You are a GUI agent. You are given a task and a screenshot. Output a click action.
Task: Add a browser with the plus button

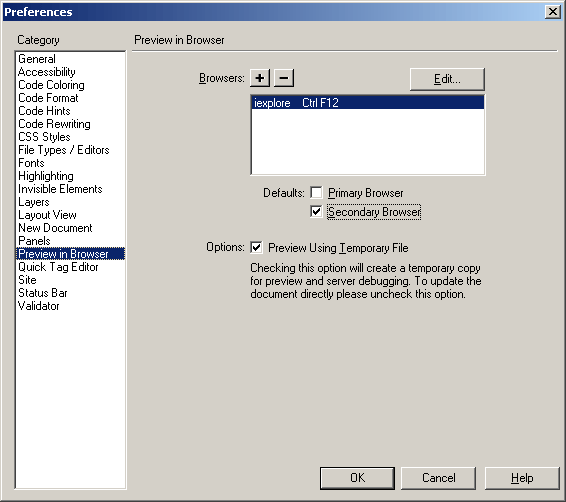point(260,78)
